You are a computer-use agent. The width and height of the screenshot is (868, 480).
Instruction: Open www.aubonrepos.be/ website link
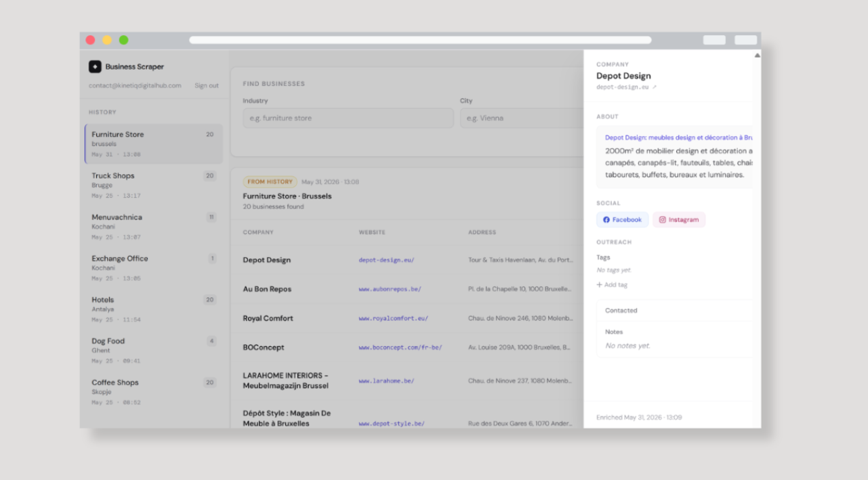point(390,289)
